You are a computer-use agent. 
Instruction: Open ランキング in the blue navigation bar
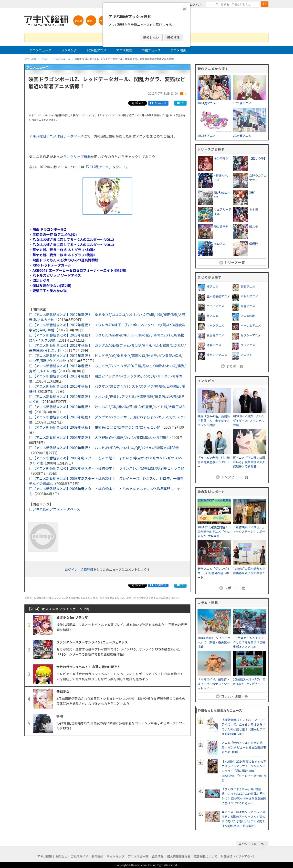[69, 50]
